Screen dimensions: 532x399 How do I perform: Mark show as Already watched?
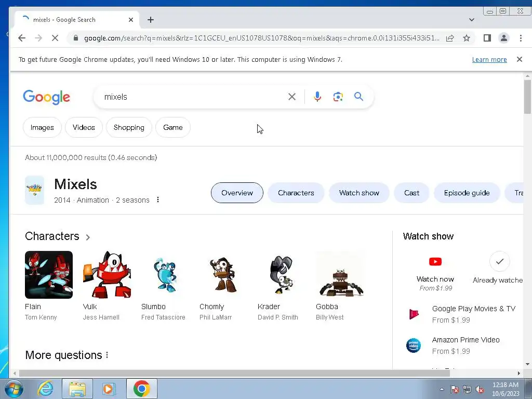pyautogui.click(x=499, y=262)
